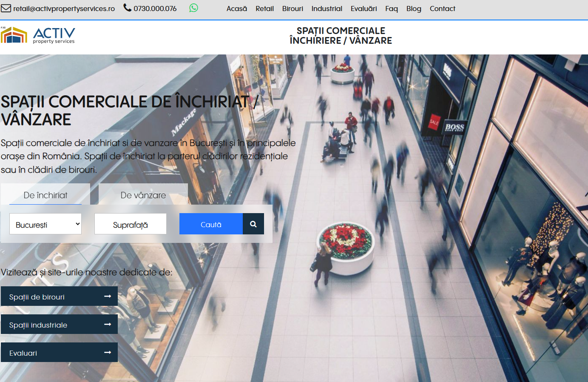Switch to the De vânzare tab
This screenshot has width=588, height=382.
[x=143, y=195]
